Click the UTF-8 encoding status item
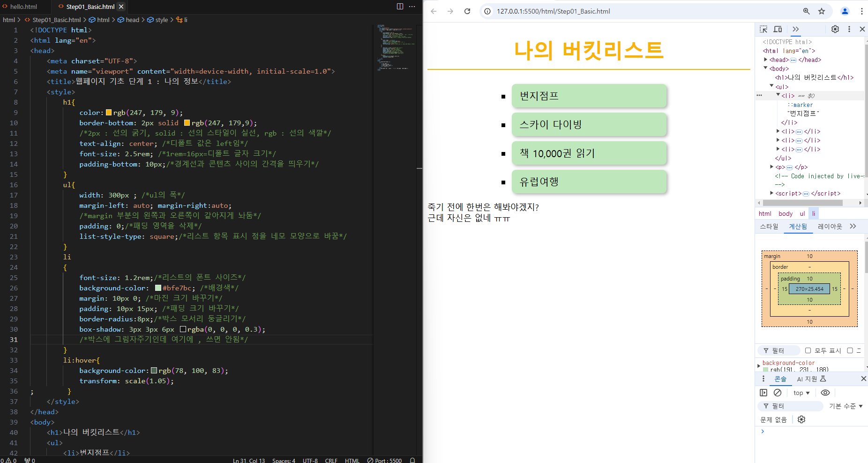The height and width of the screenshot is (463, 868). click(x=310, y=460)
